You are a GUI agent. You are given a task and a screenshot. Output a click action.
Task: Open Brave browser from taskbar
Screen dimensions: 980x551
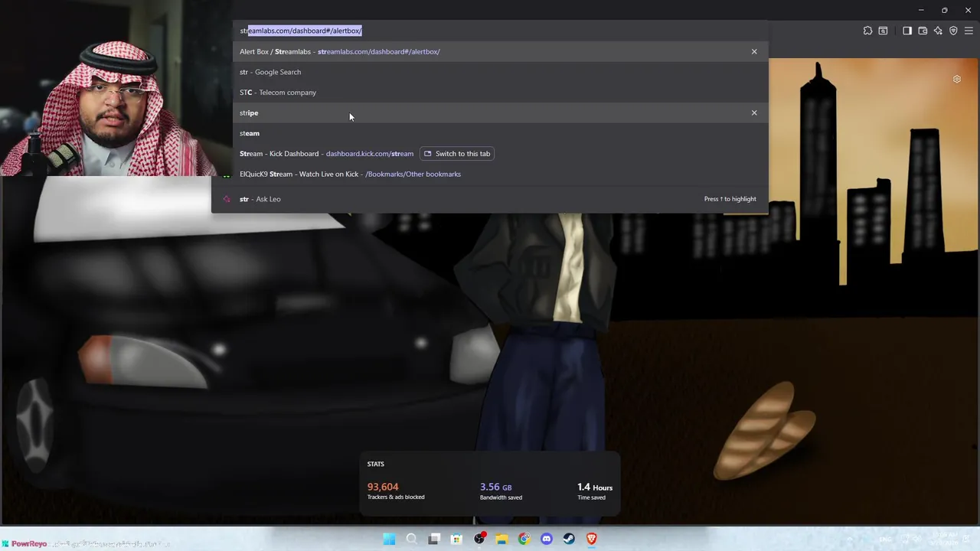pos(591,539)
